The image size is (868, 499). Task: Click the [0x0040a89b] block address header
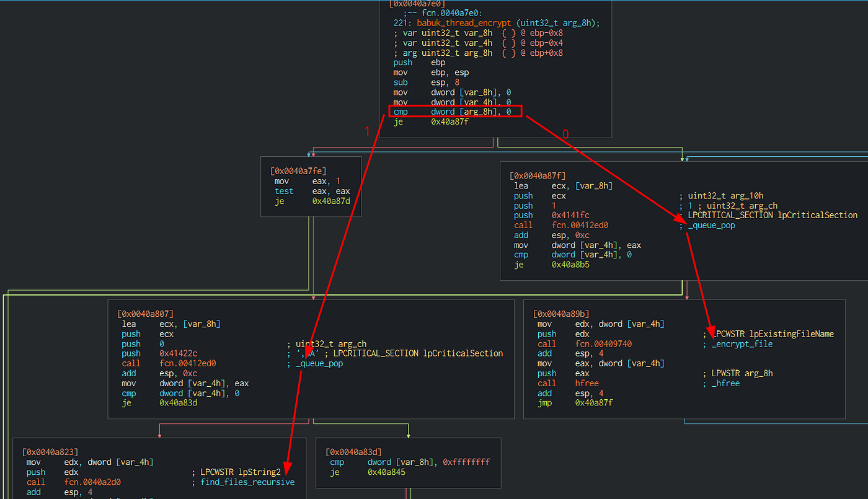click(561, 314)
